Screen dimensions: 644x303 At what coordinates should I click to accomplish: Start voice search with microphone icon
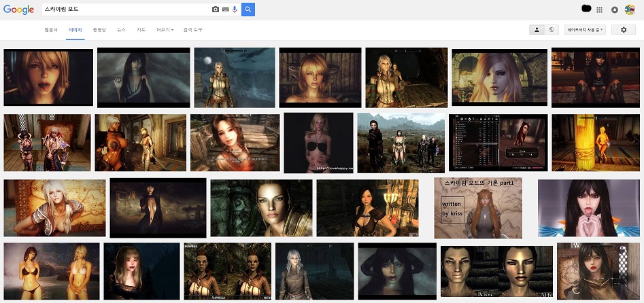tap(235, 10)
